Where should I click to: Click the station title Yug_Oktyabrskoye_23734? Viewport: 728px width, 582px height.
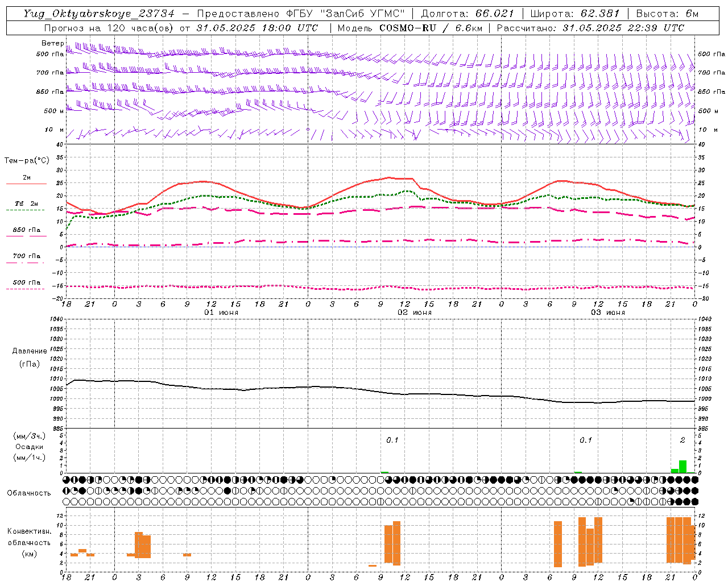click(x=99, y=14)
